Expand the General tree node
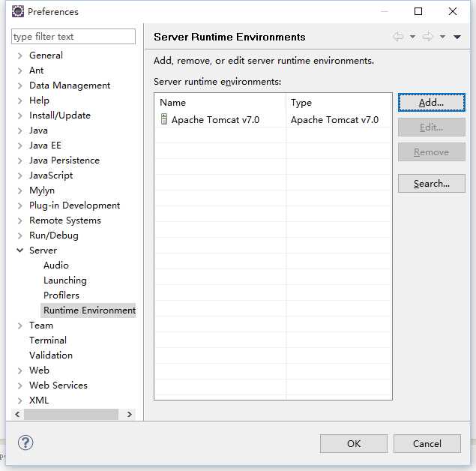This screenshot has width=476, height=471. 20,55
